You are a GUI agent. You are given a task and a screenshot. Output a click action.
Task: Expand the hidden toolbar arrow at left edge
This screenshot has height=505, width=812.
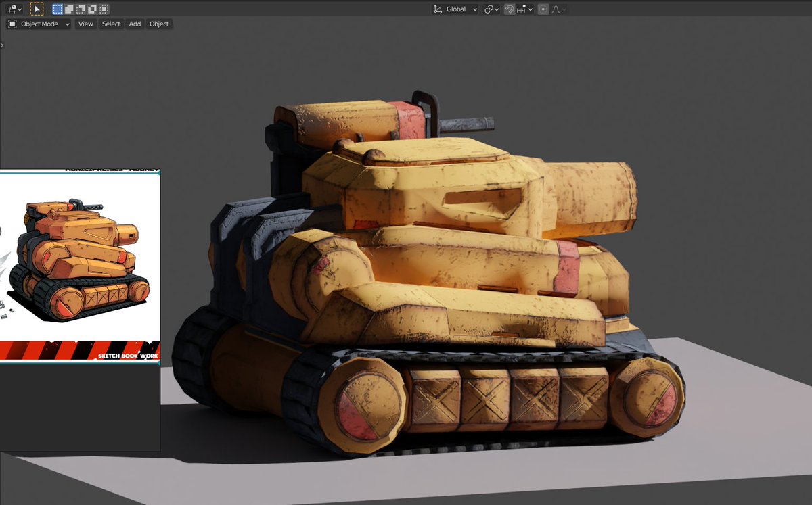point(2,45)
